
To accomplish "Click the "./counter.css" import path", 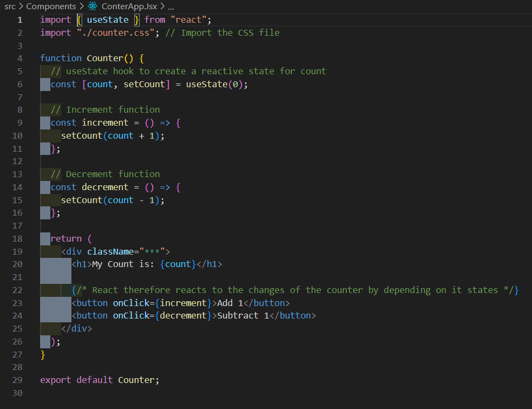I will coord(115,33).
